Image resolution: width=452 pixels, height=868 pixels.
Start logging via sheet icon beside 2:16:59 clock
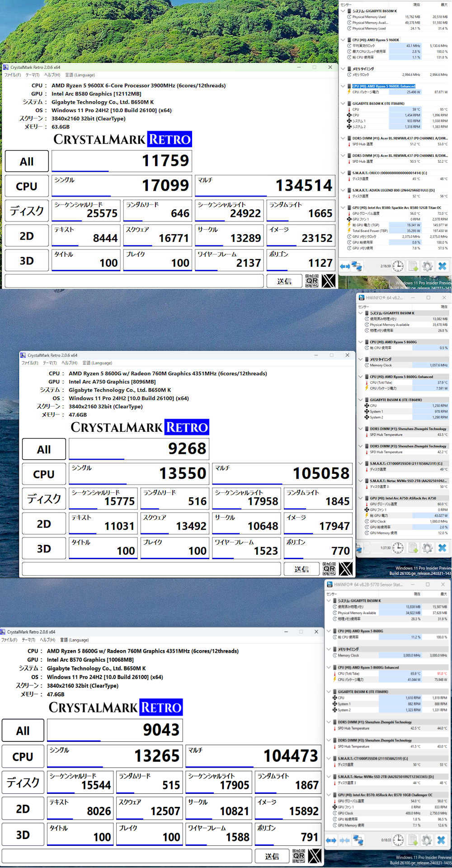tap(413, 266)
